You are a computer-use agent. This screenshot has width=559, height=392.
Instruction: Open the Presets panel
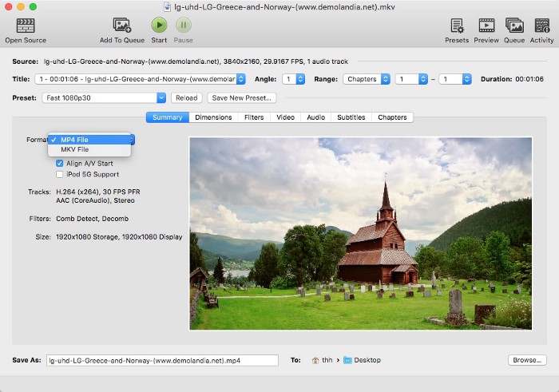(457, 26)
